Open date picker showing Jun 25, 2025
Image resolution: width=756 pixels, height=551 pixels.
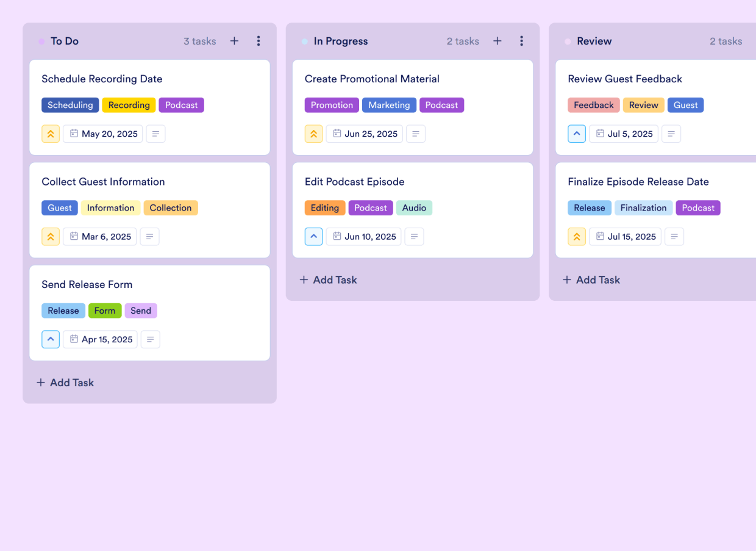[364, 134]
